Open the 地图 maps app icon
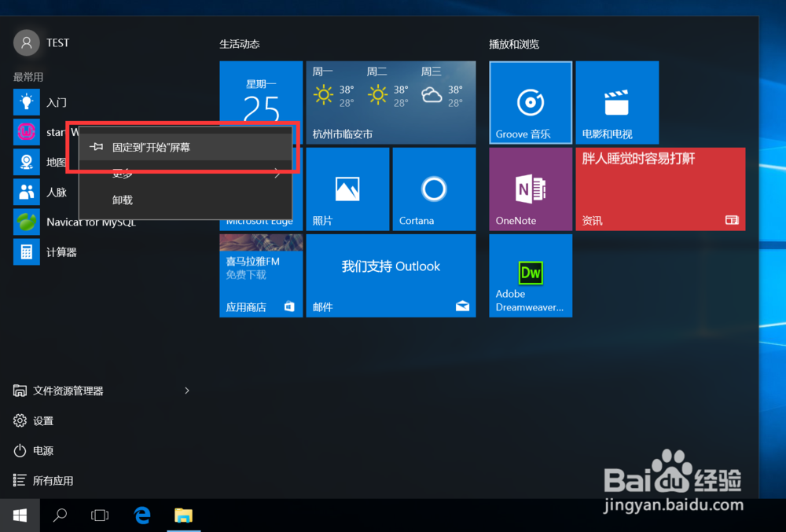Image resolution: width=786 pixels, height=532 pixels. coord(26,162)
